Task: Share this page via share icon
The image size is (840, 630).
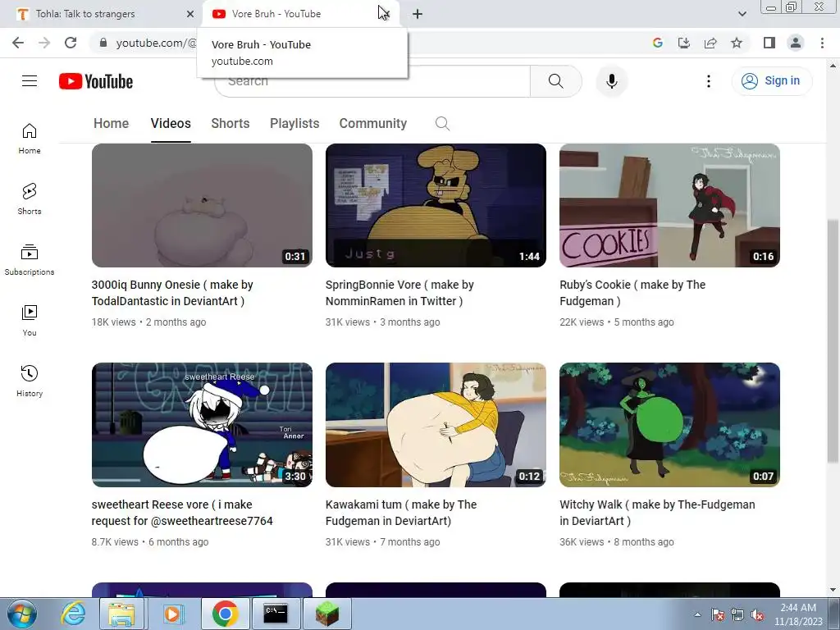Action: tap(710, 43)
